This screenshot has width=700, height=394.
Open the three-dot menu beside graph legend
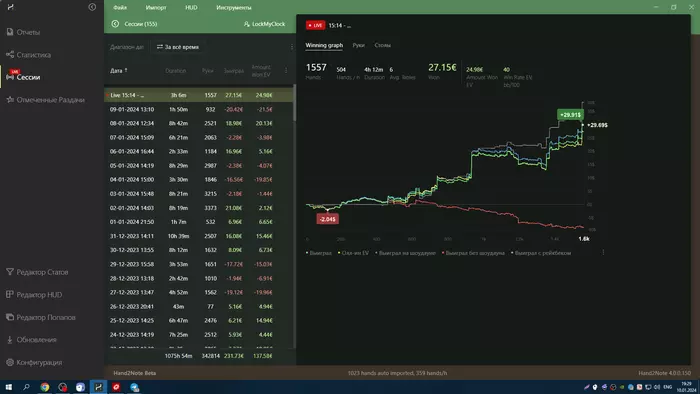[603, 253]
